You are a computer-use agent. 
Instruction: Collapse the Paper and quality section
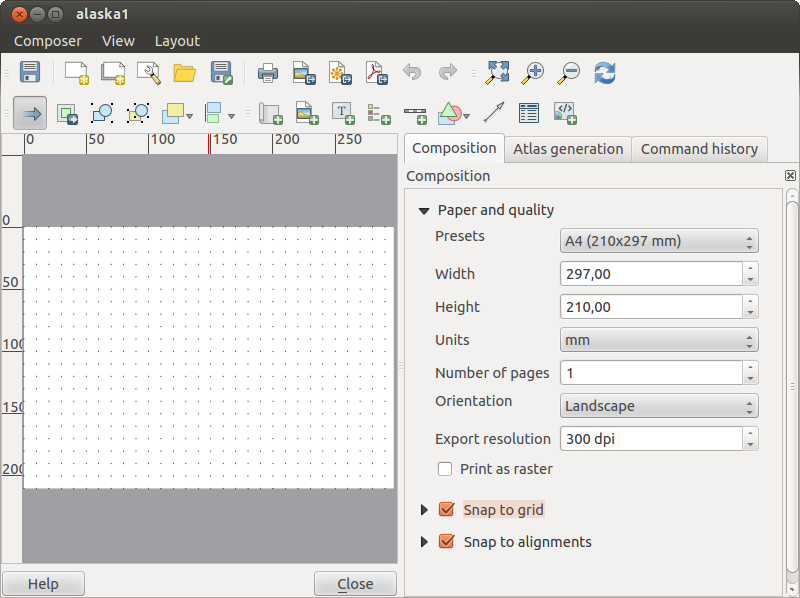click(424, 211)
